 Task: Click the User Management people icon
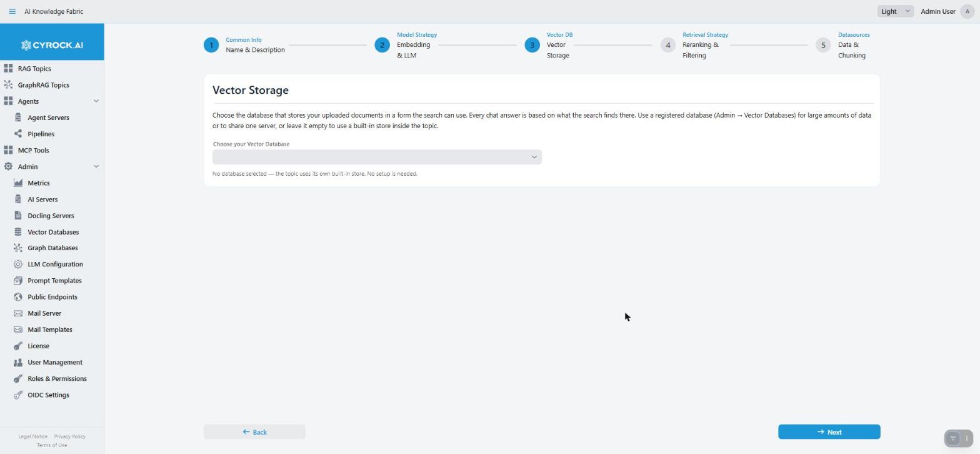tap(18, 362)
